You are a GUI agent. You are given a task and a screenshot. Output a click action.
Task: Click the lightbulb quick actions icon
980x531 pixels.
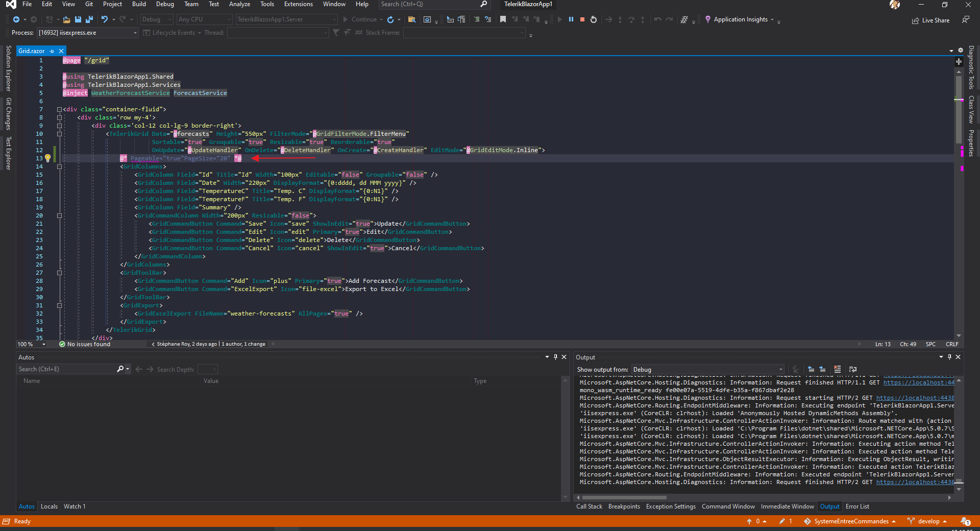click(x=48, y=158)
